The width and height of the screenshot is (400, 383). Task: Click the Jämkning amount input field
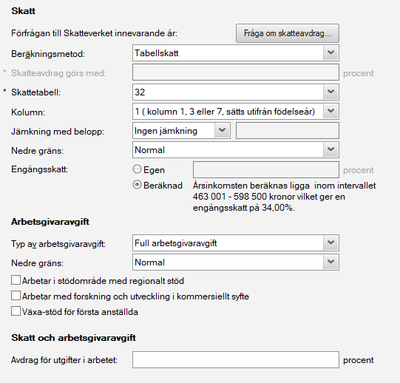tap(288, 131)
